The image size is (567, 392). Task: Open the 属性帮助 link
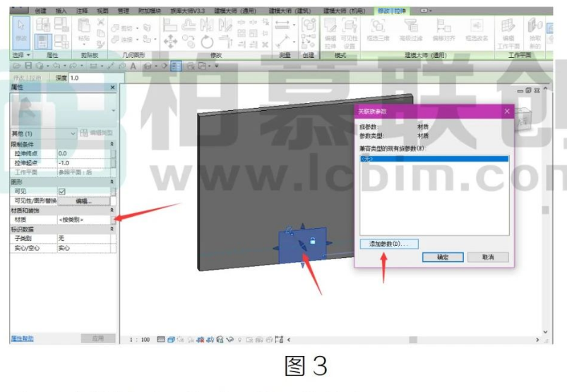[x=22, y=338]
